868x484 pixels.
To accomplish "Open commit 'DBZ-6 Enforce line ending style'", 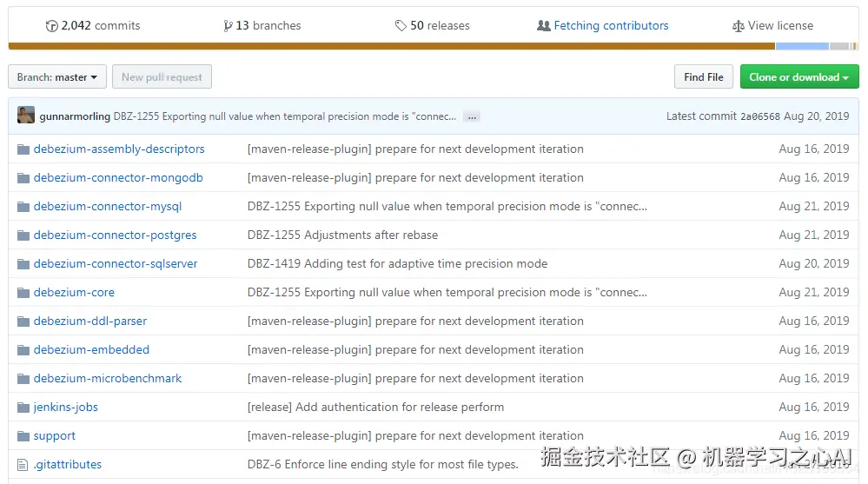I will pos(383,465).
